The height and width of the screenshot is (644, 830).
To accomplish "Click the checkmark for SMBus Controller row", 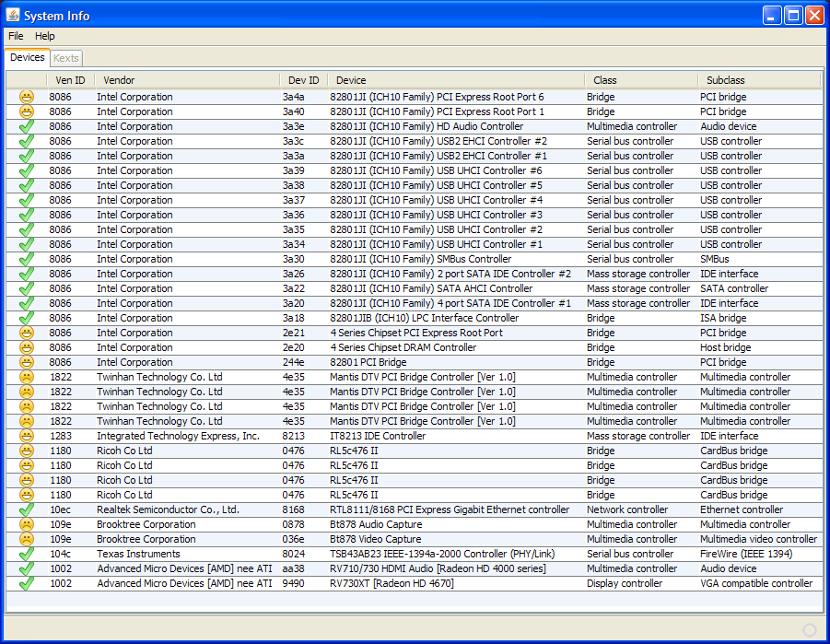I will coord(27,259).
